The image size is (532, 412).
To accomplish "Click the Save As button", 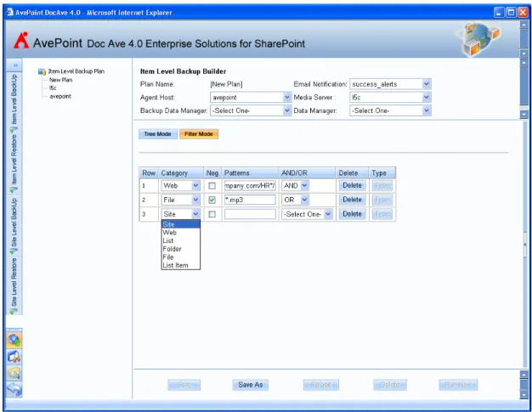I will [251, 385].
